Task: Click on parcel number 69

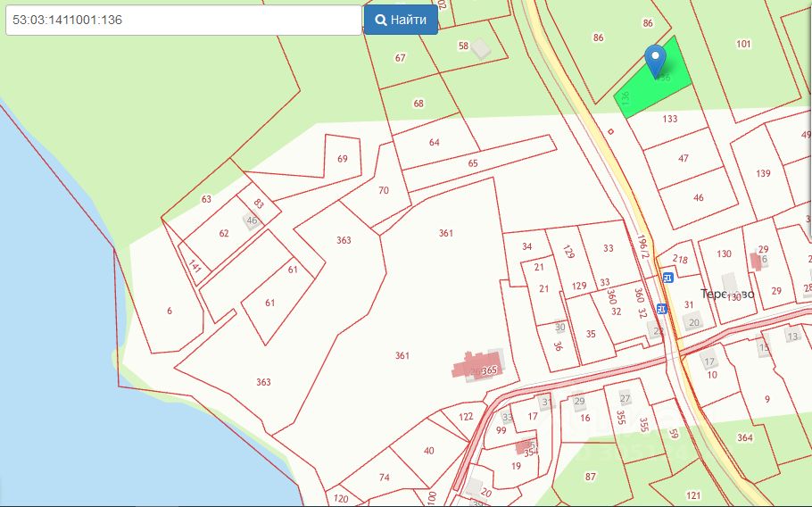Action: tap(341, 159)
